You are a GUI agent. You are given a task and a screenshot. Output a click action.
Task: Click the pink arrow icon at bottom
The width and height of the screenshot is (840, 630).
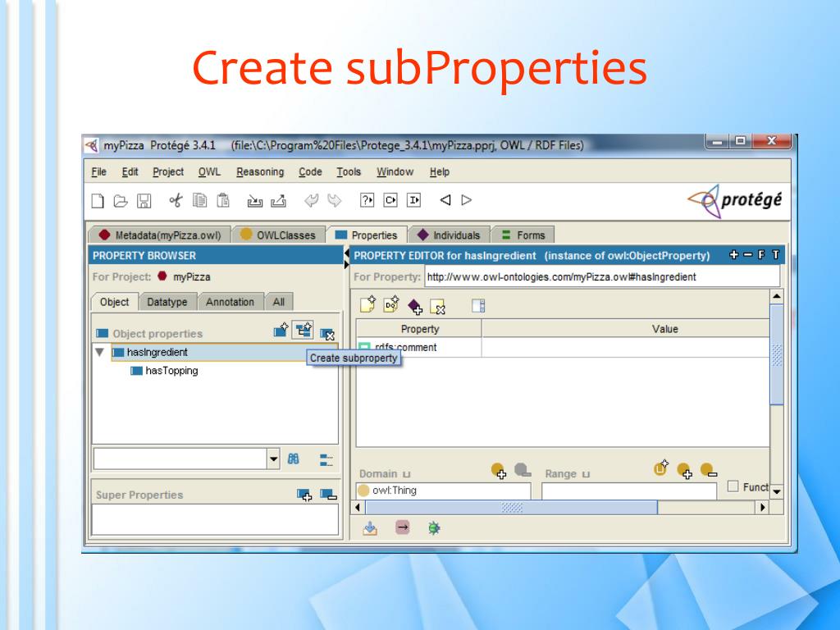[403, 527]
